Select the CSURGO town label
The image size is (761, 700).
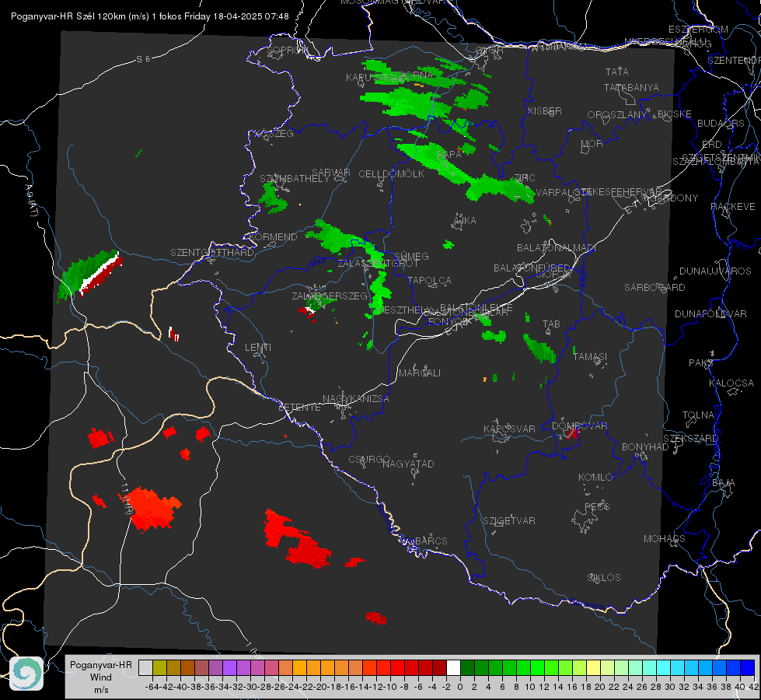(x=369, y=460)
